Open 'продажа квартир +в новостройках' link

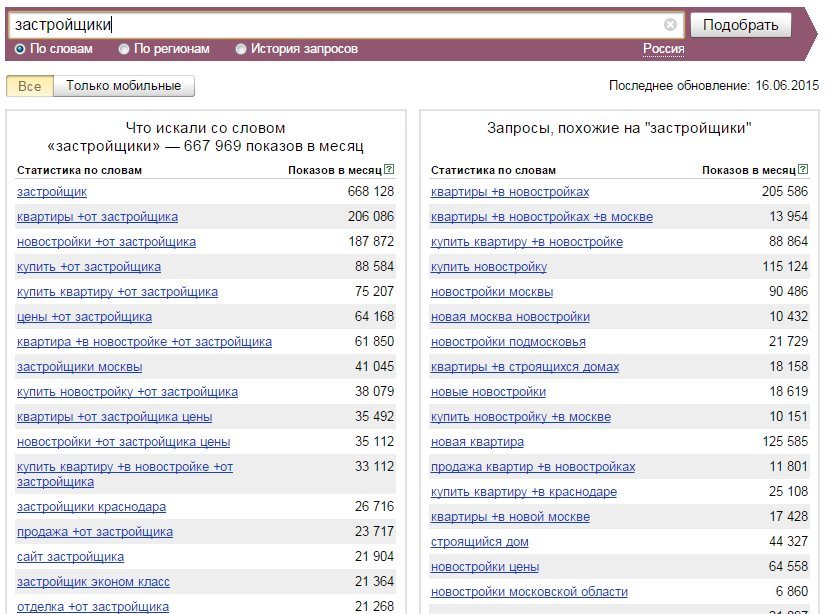point(533,467)
